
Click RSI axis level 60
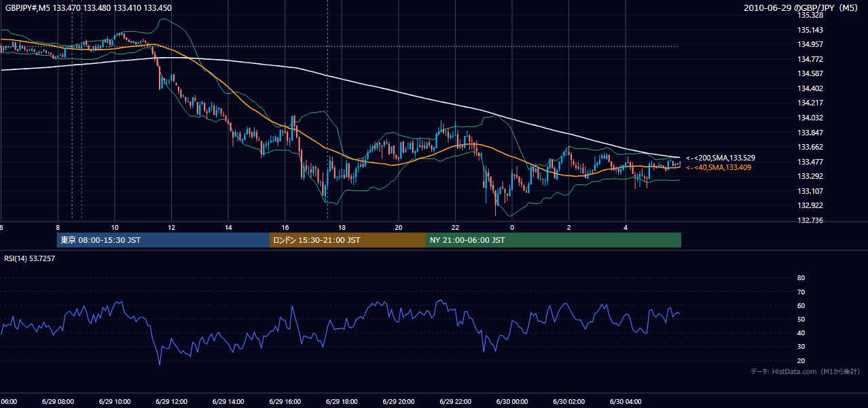coord(801,305)
